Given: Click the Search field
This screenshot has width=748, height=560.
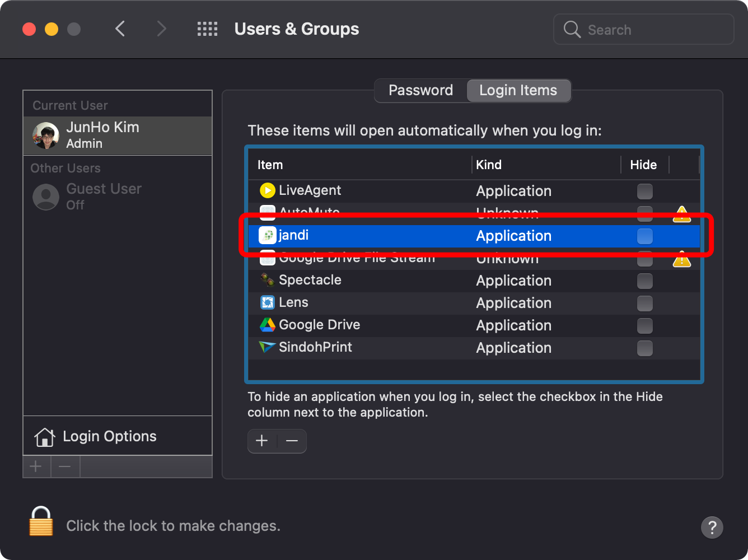Looking at the screenshot, I should (643, 29).
